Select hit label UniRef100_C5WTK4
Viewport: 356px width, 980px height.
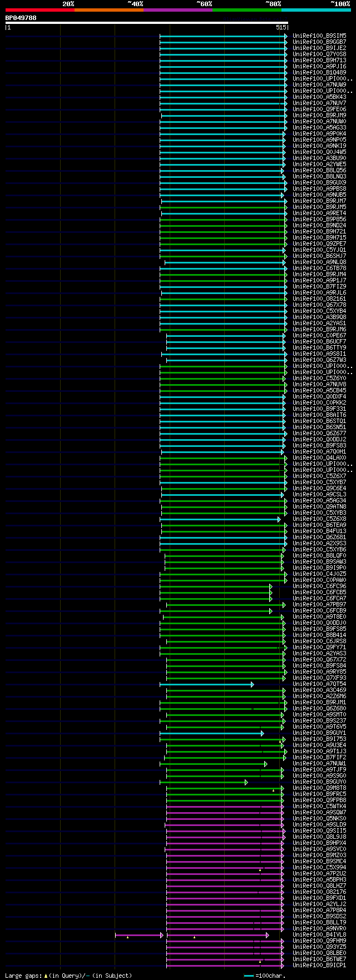coord(319,806)
